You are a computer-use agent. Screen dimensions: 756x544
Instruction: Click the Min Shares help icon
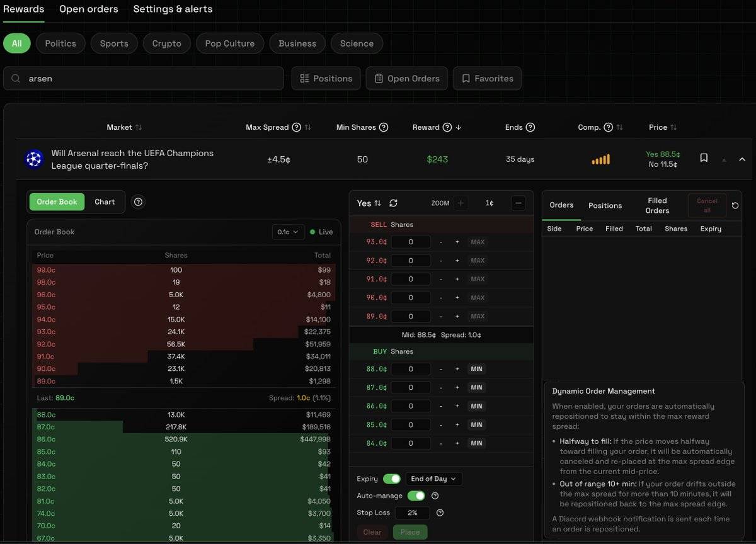click(x=384, y=127)
